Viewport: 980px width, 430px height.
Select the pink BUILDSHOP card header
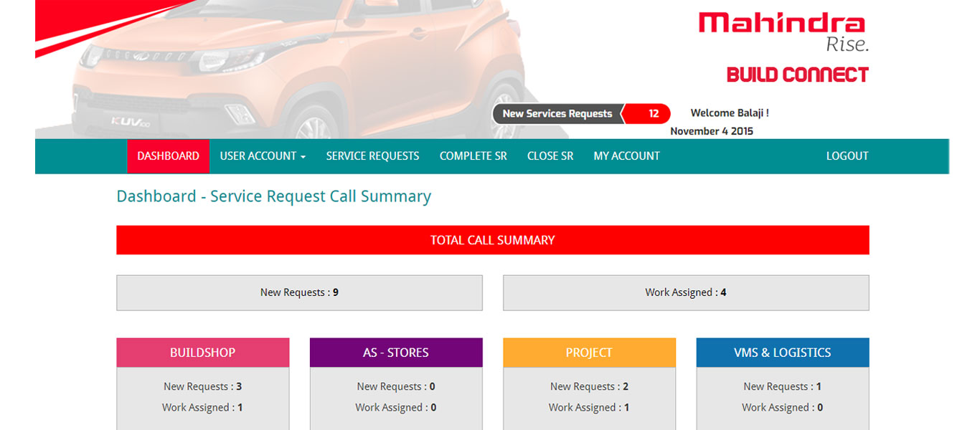click(x=203, y=353)
